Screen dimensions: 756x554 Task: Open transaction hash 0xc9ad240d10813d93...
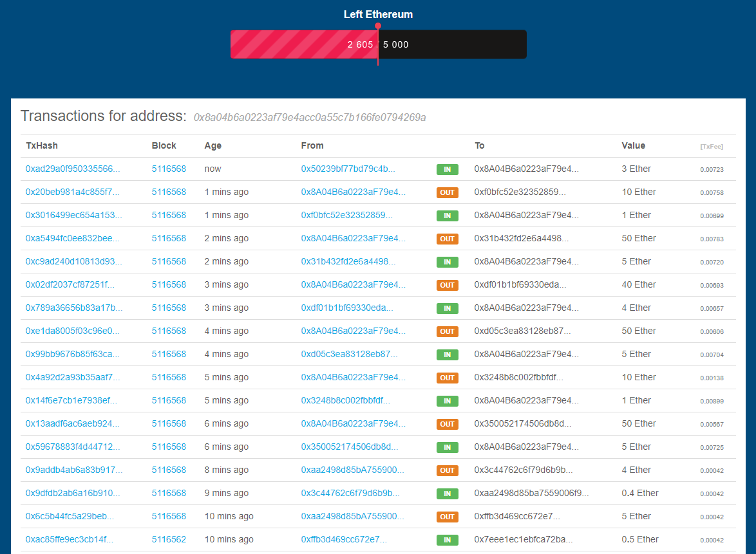click(74, 262)
